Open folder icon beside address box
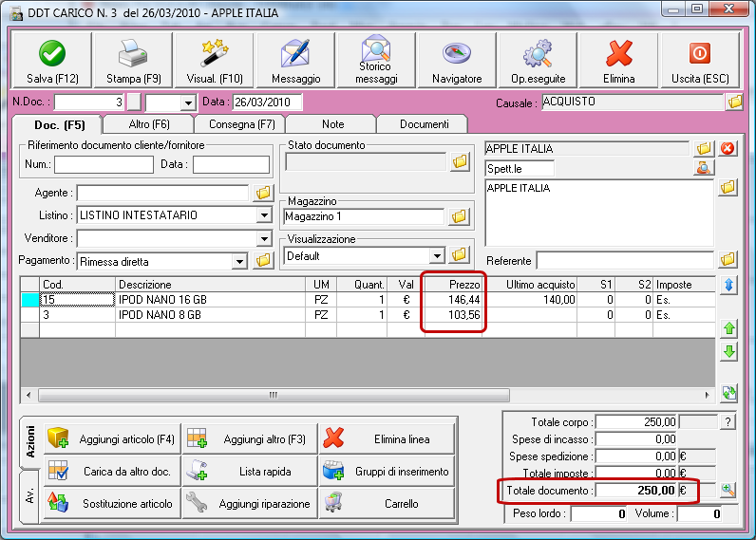756x540 pixels. click(728, 187)
